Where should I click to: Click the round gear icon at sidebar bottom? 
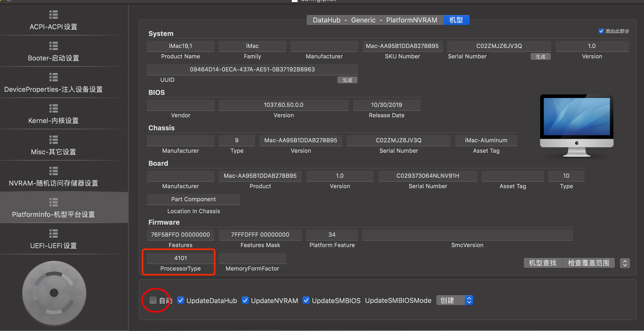pyautogui.click(x=54, y=293)
